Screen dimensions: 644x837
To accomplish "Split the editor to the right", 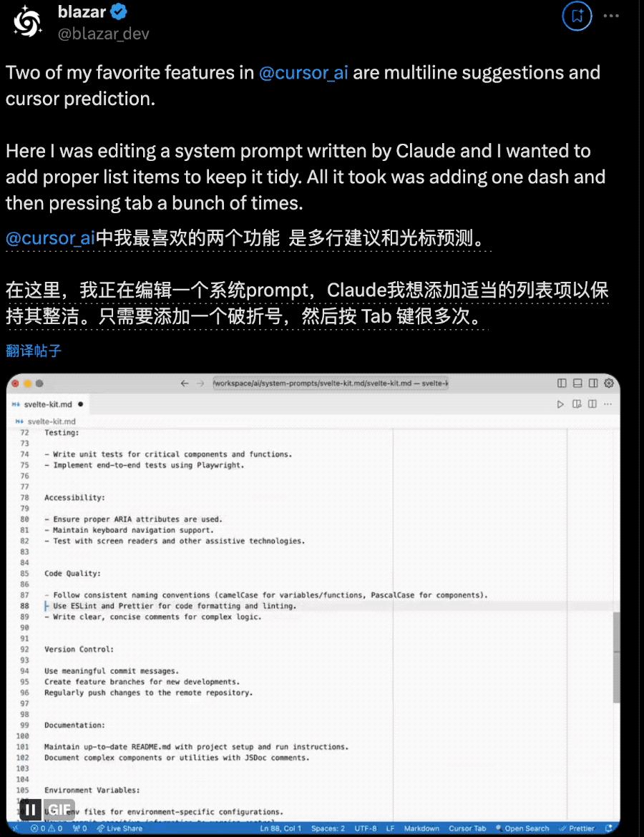I will tap(592, 404).
